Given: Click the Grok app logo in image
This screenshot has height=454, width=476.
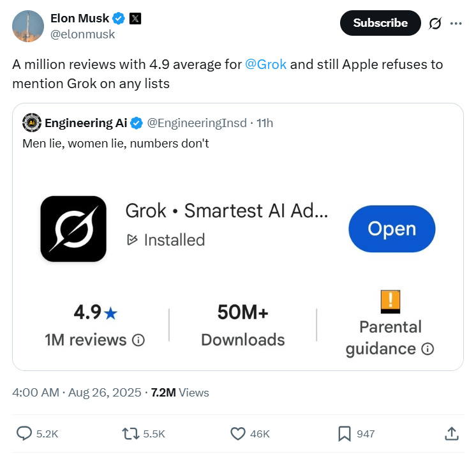Looking at the screenshot, I should (x=73, y=229).
